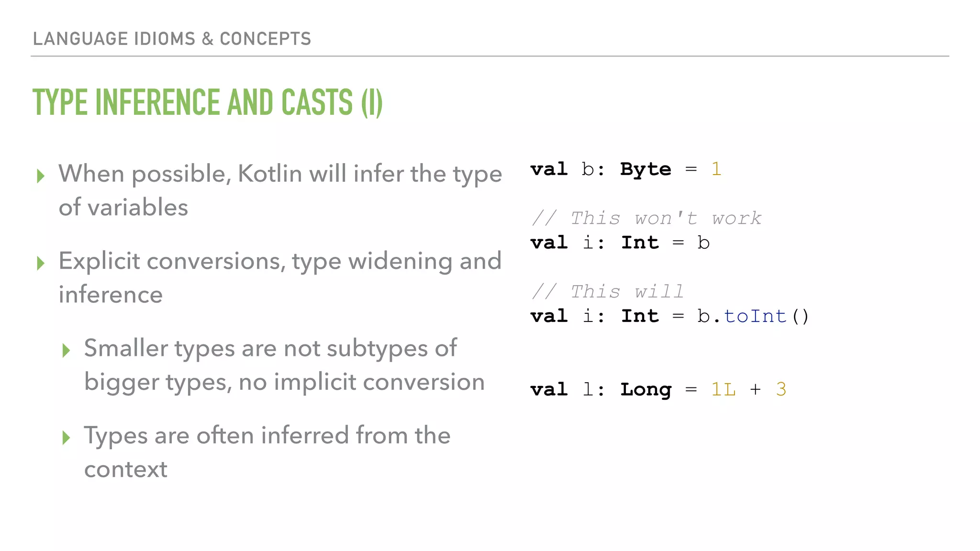Click the "toInt" method name in the code
This screenshot has height=551, width=980.
[755, 316]
